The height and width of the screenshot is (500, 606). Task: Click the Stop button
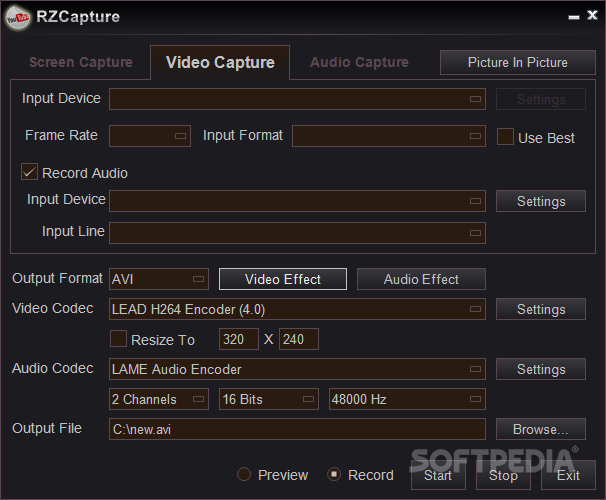coord(503,475)
